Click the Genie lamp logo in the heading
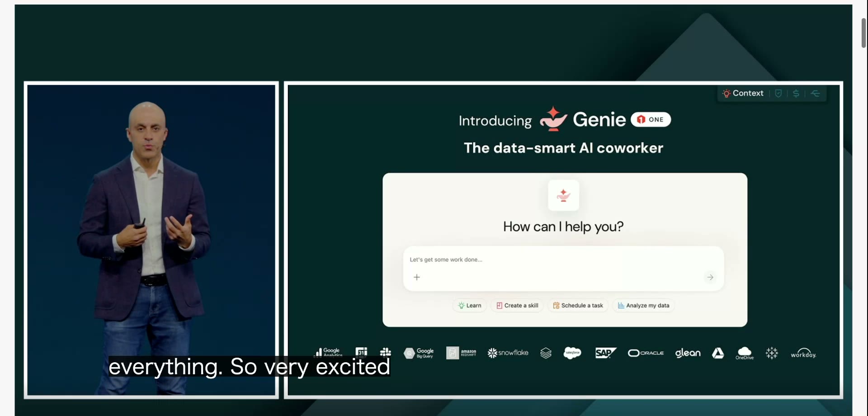868x416 pixels. 553,119
